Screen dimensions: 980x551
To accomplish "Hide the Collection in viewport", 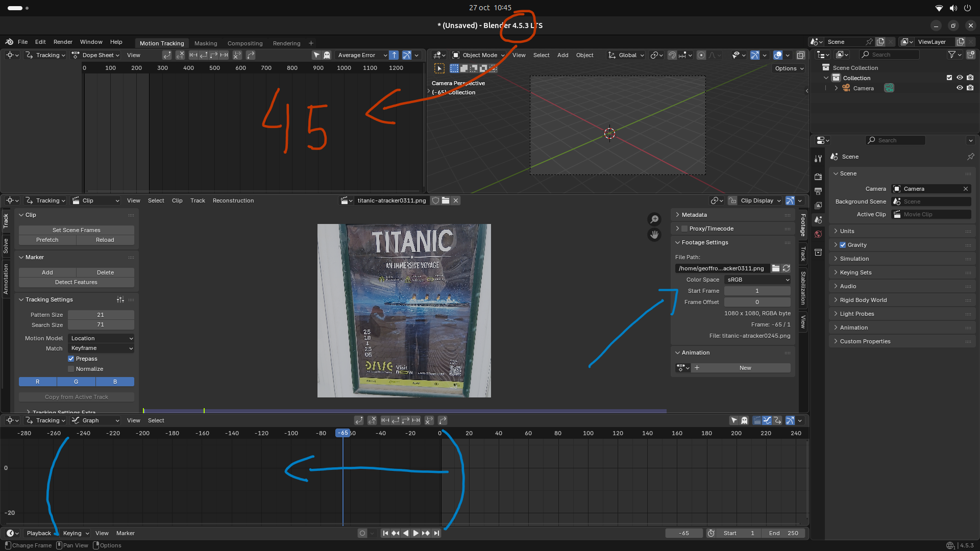I will click(x=960, y=78).
